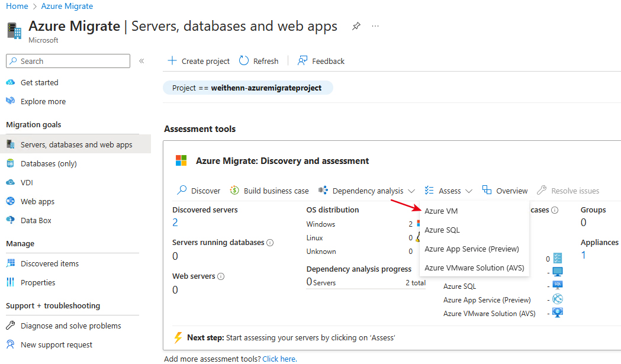Click the Unknown OS distribution row
The width and height of the screenshot is (621, 364).
tap(360, 252)
